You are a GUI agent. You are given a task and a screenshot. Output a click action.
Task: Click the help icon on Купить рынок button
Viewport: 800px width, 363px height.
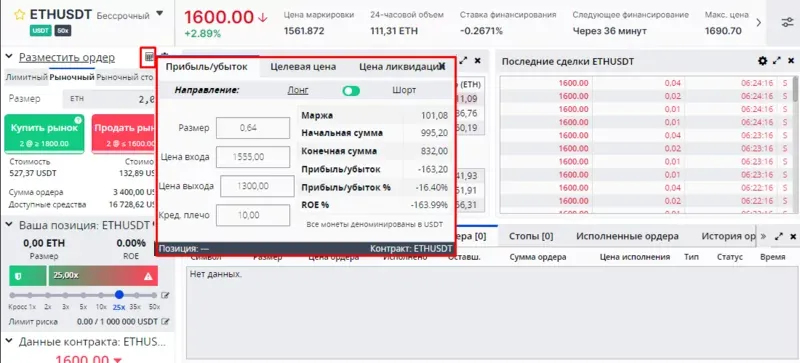pos(78,120)
